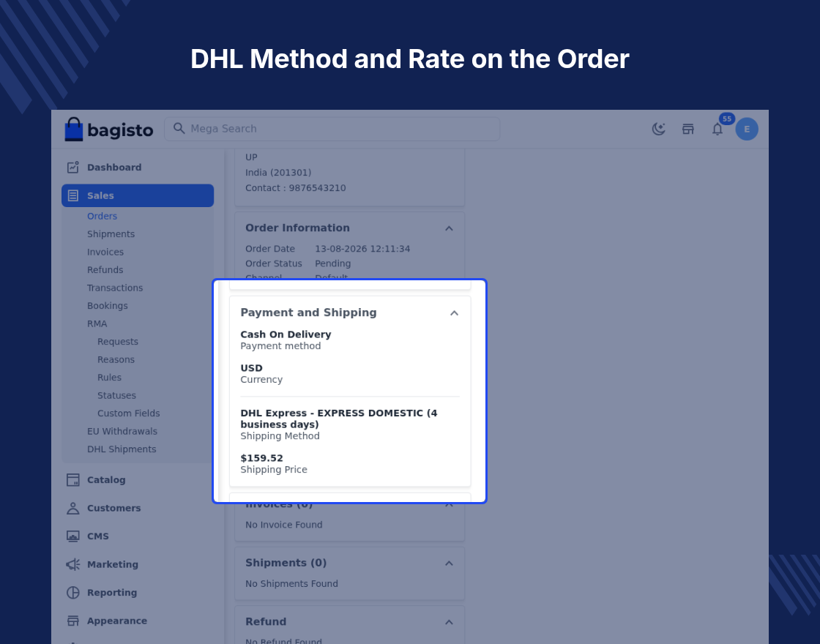Go to Orders
The height and width of the screenshot is (644, 820).
102,216
